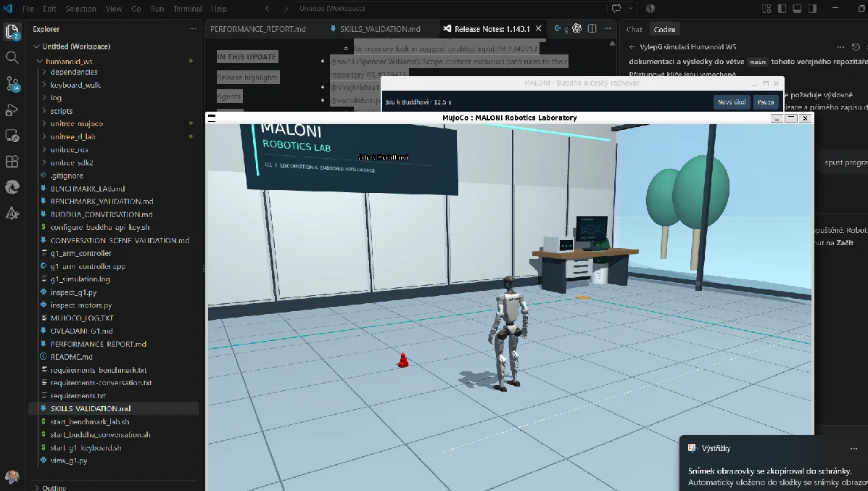
Task: Toggle secondary side bar visibility
Action: pyautogui.click(x=813, y=8)
